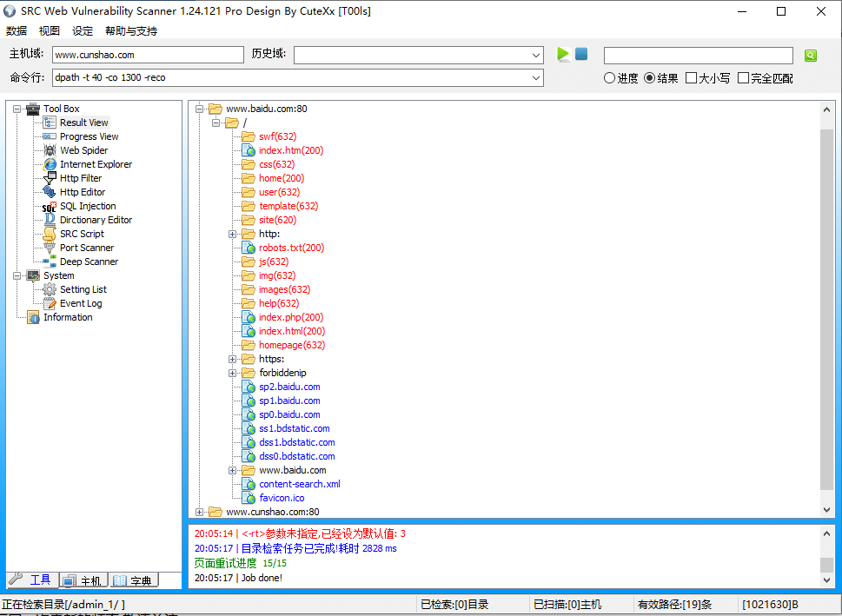
Task: Open the Deep Scanner tool
Action: click(89, 262)
